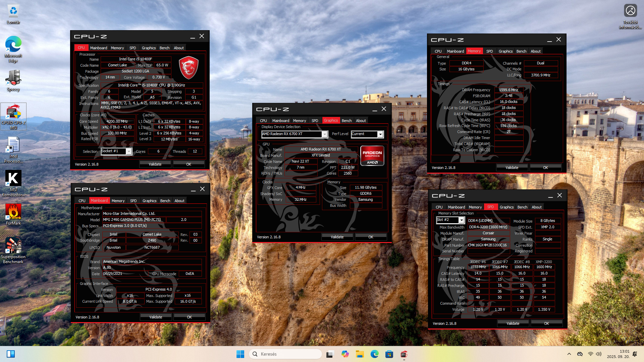The height and width of the screenshot is (362, 644).
Task: Open the Slot #2 memory slot dropdown
Action: click(462, 220)
